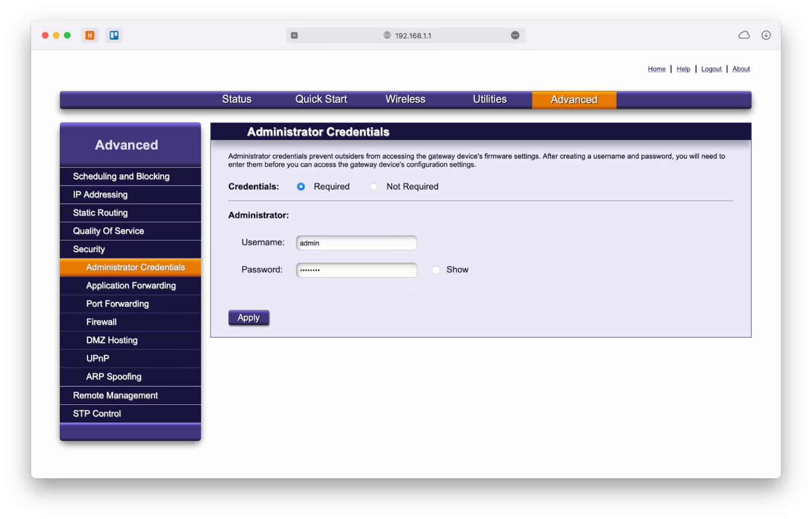Go to the Status tab

point(237,99)
